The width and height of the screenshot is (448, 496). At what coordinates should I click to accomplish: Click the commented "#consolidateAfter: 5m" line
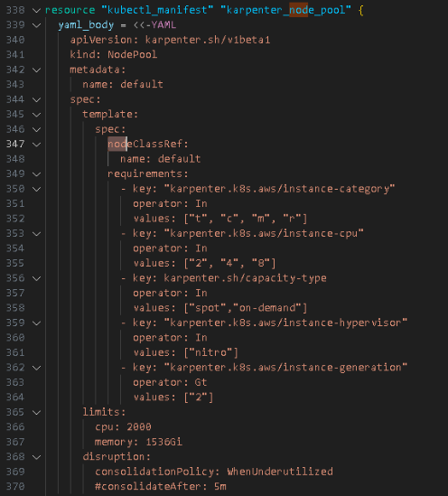pos(161,486)
